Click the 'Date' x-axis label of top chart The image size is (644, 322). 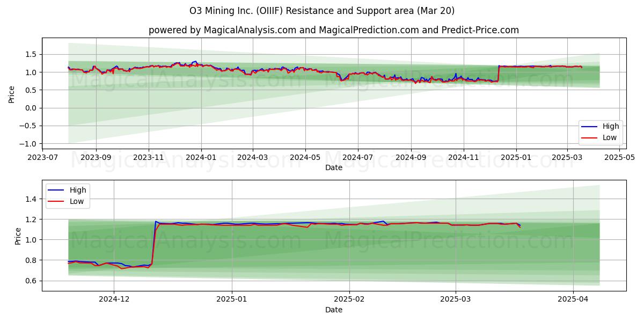pos(334,168)
